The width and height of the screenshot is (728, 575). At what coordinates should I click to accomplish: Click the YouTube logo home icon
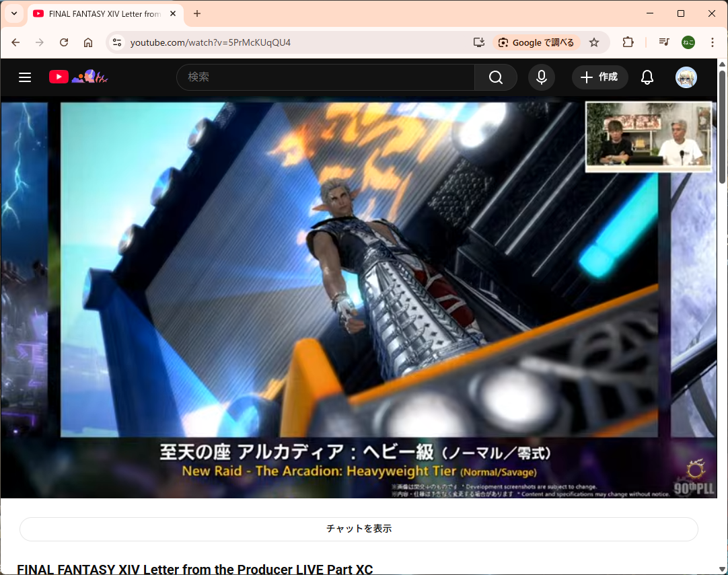pos(59,77)
